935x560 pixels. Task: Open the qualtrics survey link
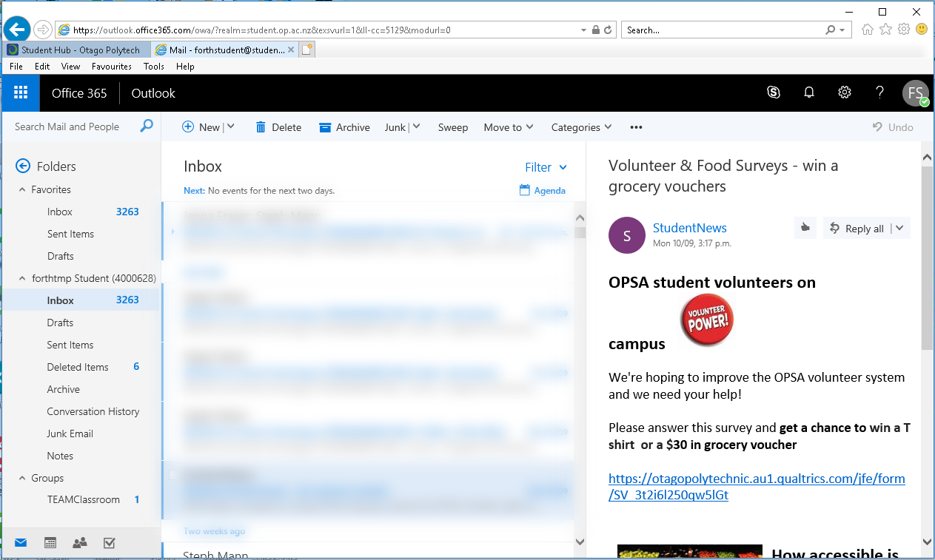757,487
